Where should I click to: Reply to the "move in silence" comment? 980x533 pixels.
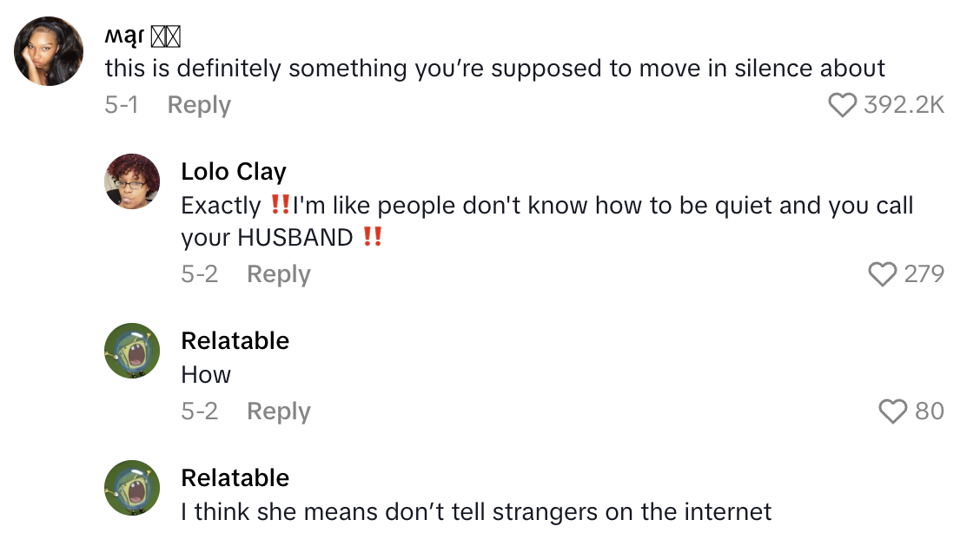coord(199,105)
